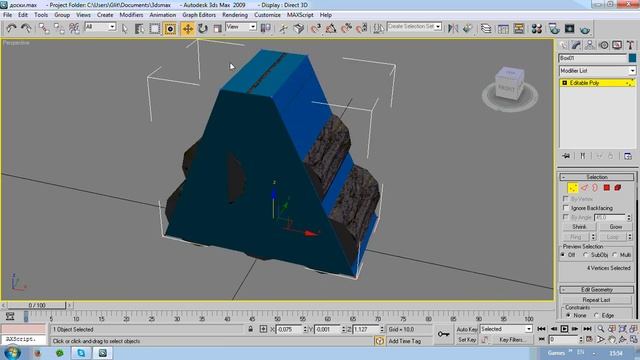Click the Grow selection button

coord(616,227)
